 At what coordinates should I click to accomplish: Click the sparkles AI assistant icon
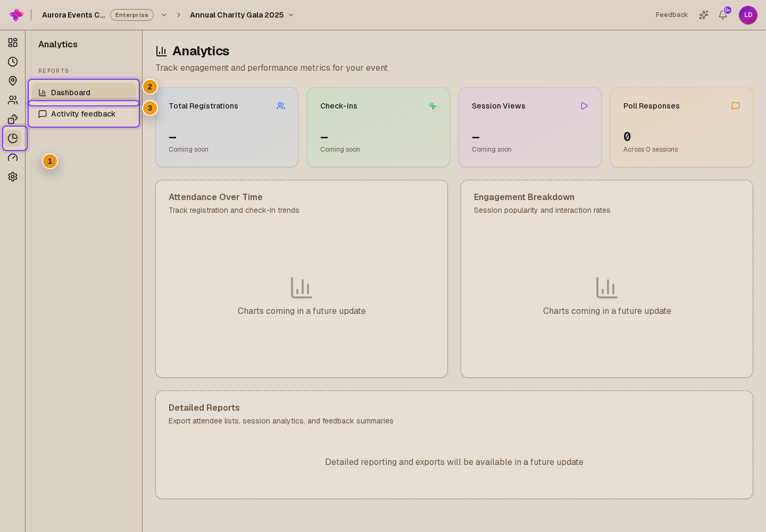704,15
